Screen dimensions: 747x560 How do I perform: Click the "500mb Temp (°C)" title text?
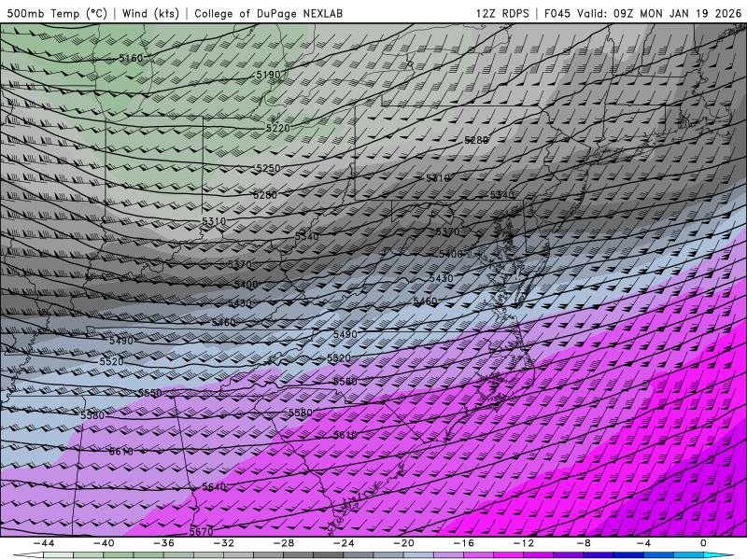click(x=57, y=13)
